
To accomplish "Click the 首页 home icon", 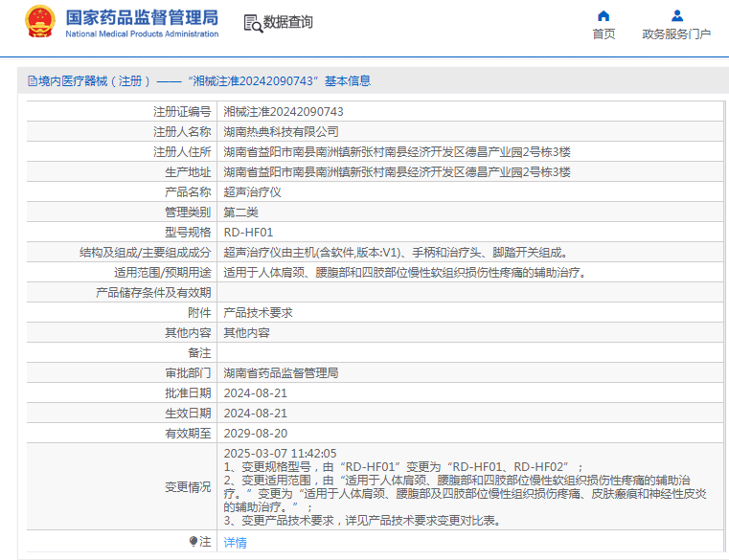I will click(604, 16).
